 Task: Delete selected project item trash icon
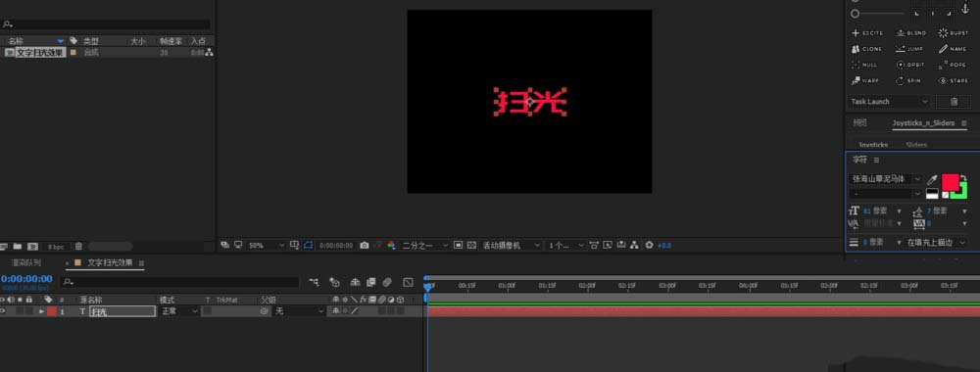(78, 247)
